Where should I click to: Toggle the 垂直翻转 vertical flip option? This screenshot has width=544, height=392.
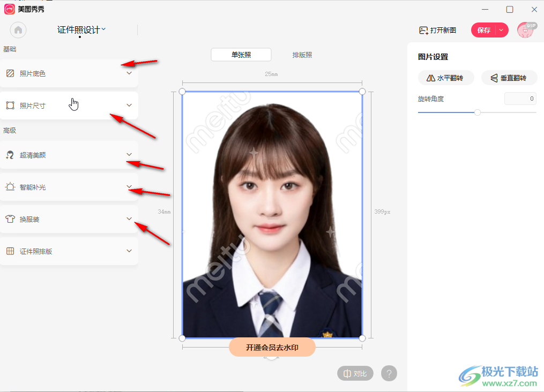click(x=509, y=78)
